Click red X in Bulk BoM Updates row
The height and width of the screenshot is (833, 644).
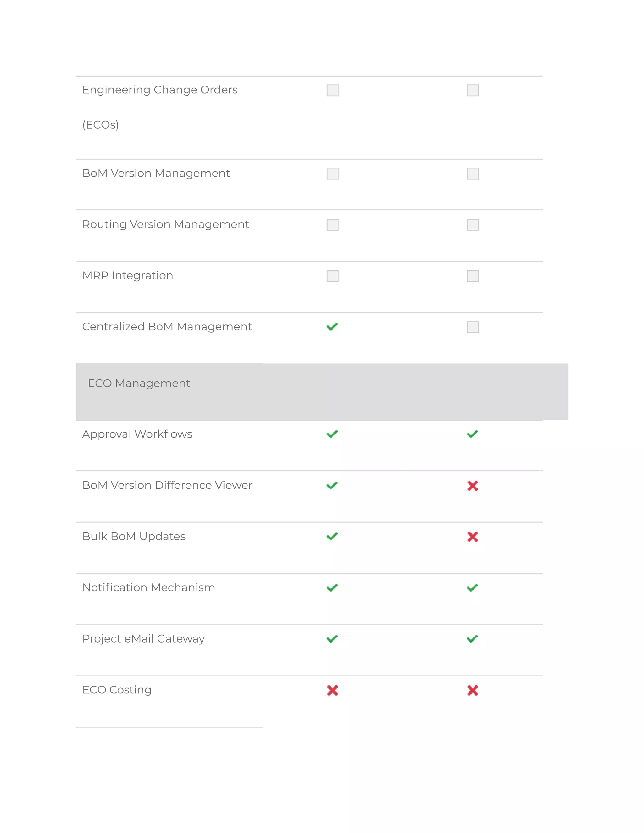[x=472, y=537]
